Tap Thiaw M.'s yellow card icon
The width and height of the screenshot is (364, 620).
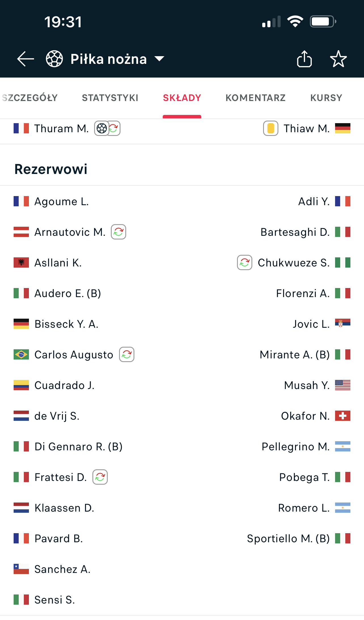click(270, 129)
